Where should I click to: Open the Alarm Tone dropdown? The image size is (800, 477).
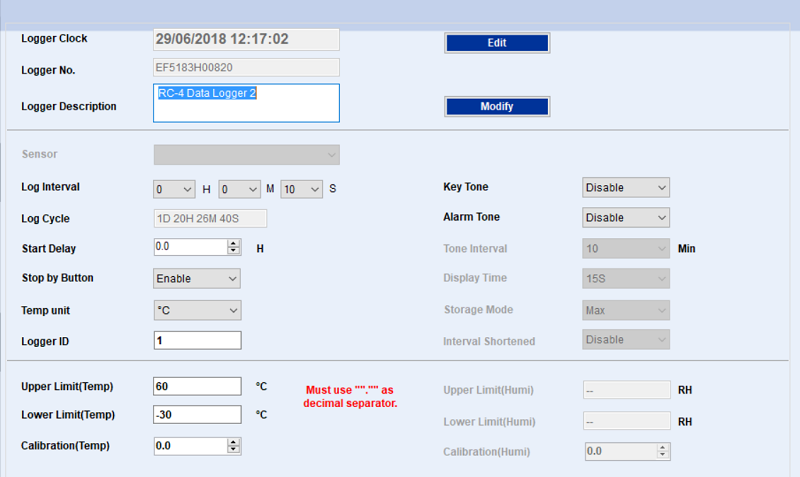[626, 217]
